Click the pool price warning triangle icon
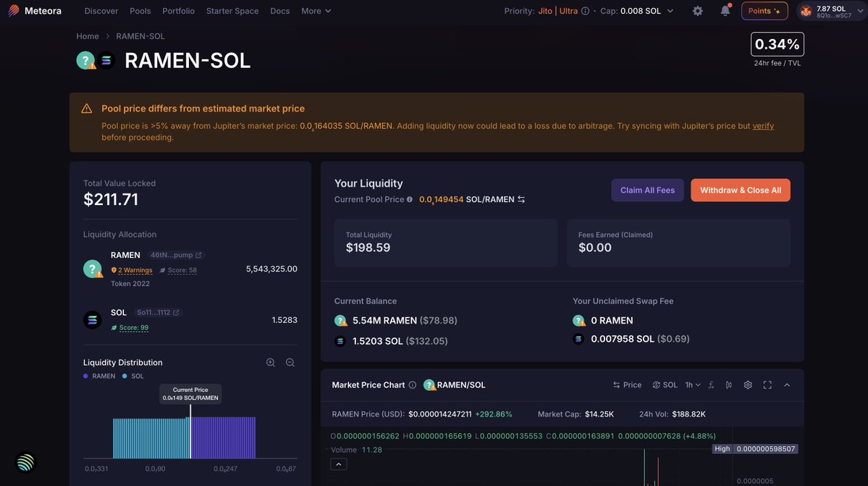 [86, 109]
